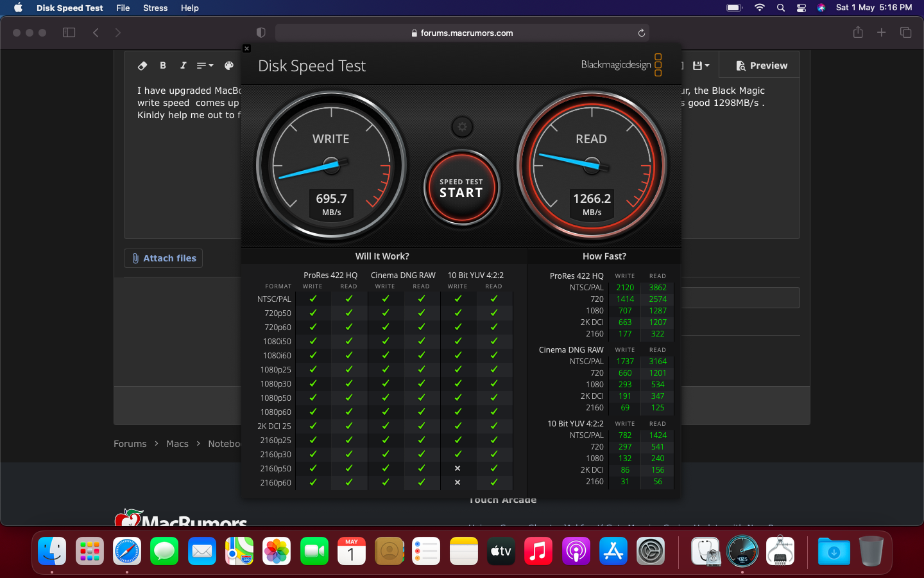Click the READ speed gauge
Screen dimensions: 924x578
pyautogui.click(x=592, y=166)
